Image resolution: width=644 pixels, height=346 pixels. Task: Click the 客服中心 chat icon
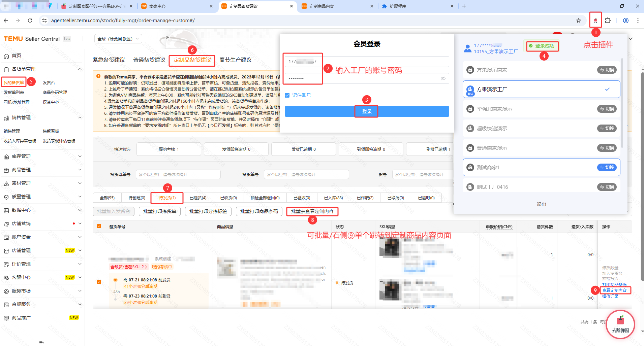tap(6, 278)
